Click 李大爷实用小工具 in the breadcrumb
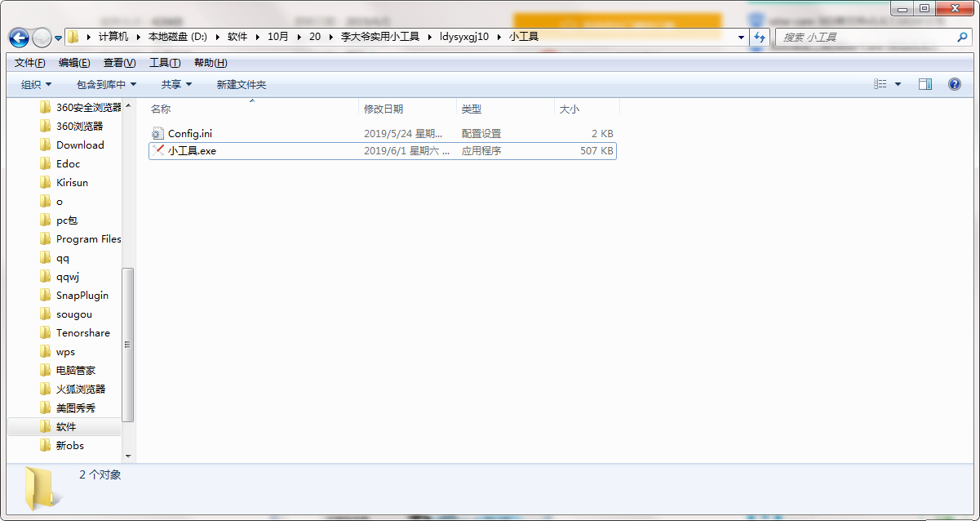 tap(379, 37)
